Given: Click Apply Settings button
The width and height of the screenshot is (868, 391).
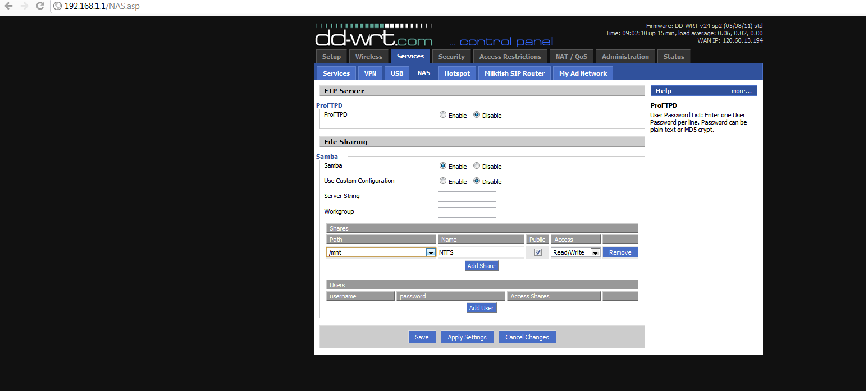Looking at the screenshot, I should coord(467,337).
